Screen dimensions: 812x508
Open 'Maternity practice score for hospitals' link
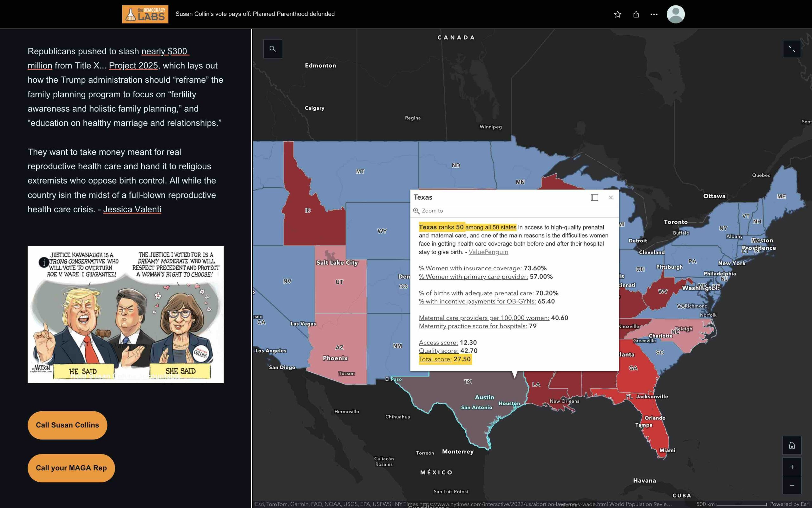[473, 326]
